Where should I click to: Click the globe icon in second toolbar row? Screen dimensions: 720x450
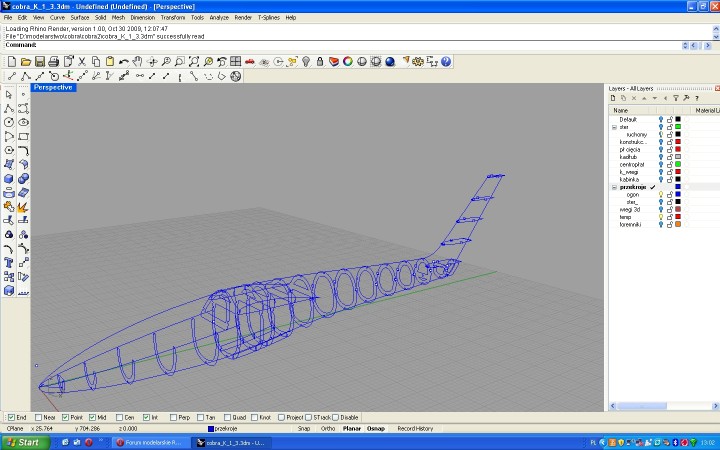(236, 76)
